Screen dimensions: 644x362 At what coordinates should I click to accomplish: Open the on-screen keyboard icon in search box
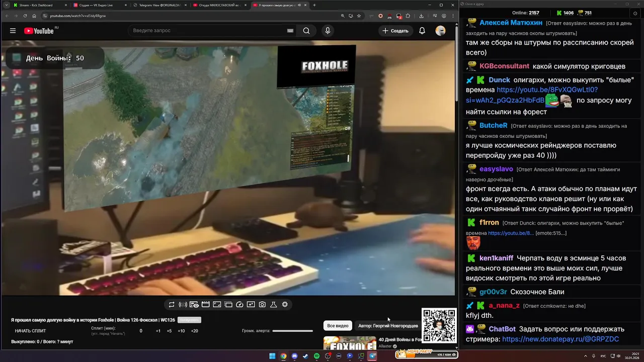point(290,31)
